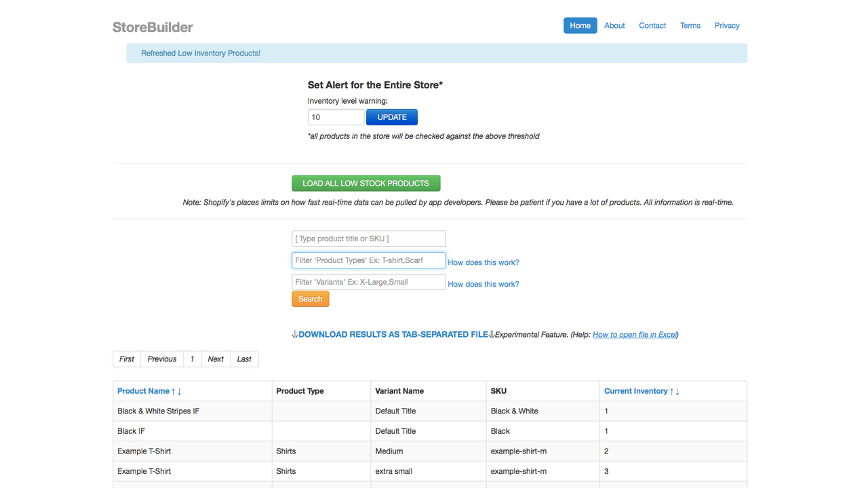This screenshot has width=868, height=488.
Task: Click the Product Name column header text
Action: coord(143,391)
